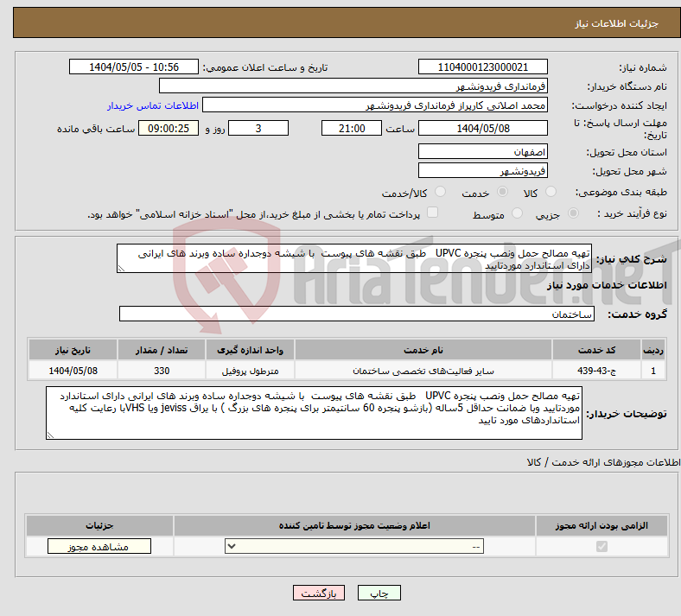Select the خدمت radio button
This screenshot has width=681, height=616.
(502, 192)
